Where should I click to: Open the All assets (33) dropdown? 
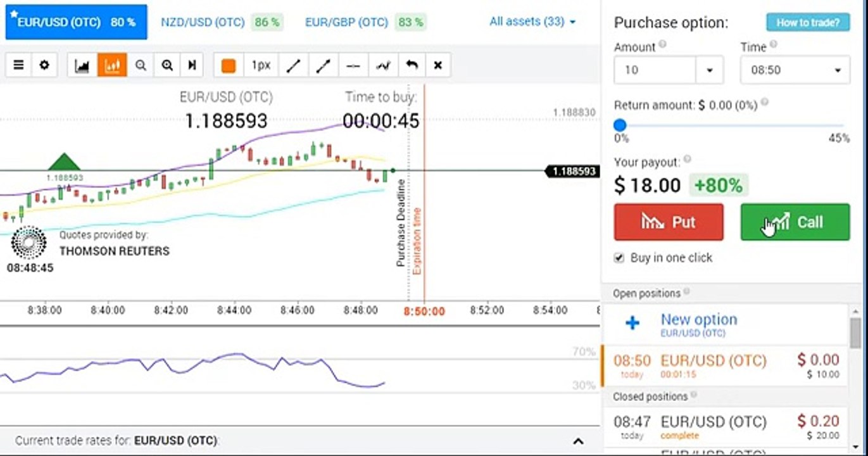click(532, 22)
